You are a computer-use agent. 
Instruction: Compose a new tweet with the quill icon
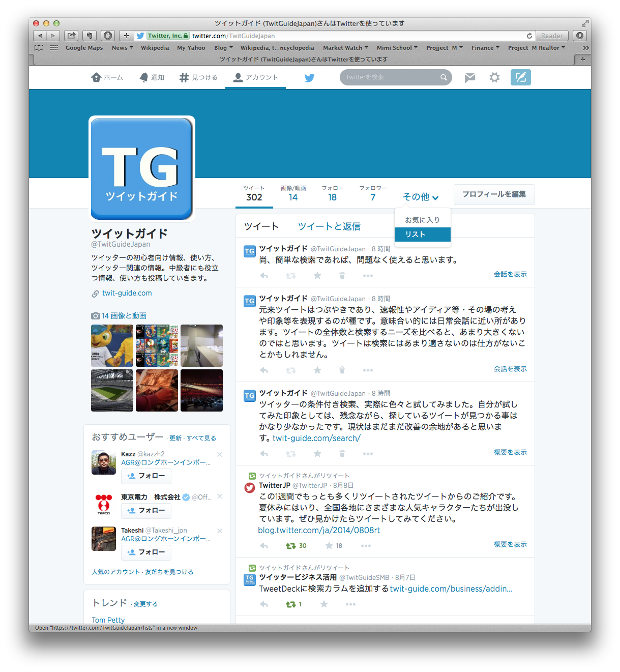[x=521, y=77]
